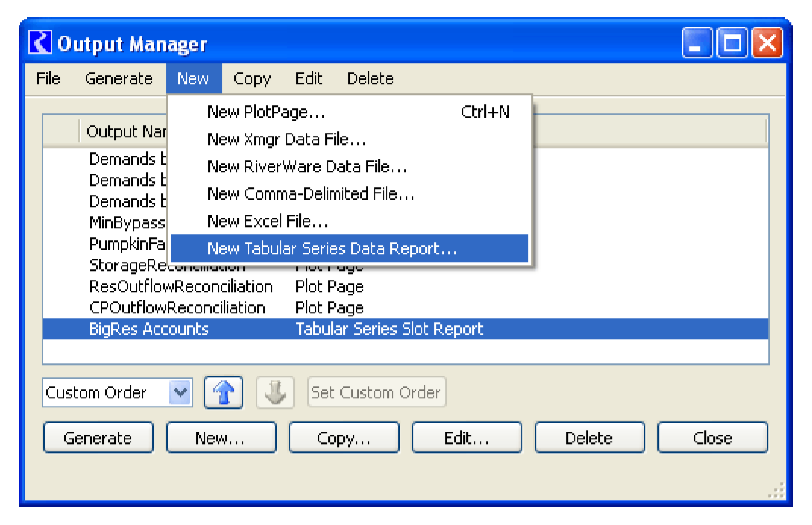This screenshot has width=812, height=525.
Task: Select New Tabular Series Data Report
Action: click(332, 249)
